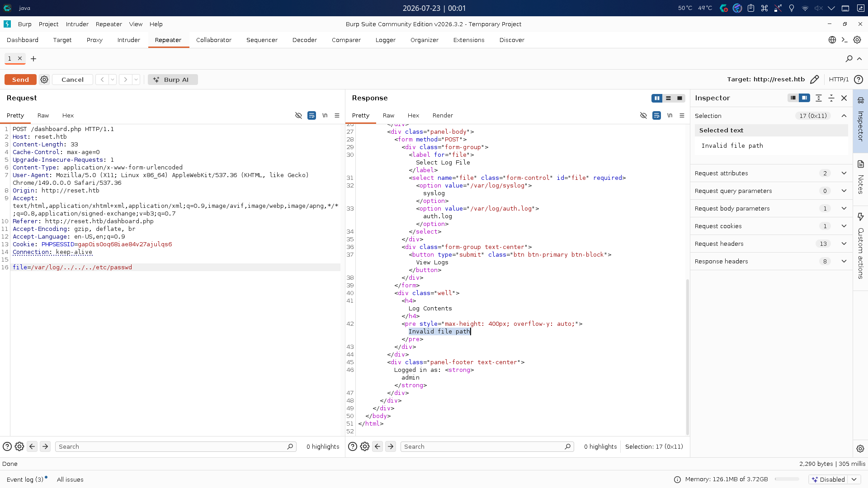Expand Request cookies section in Inspector

pos(771,226)
